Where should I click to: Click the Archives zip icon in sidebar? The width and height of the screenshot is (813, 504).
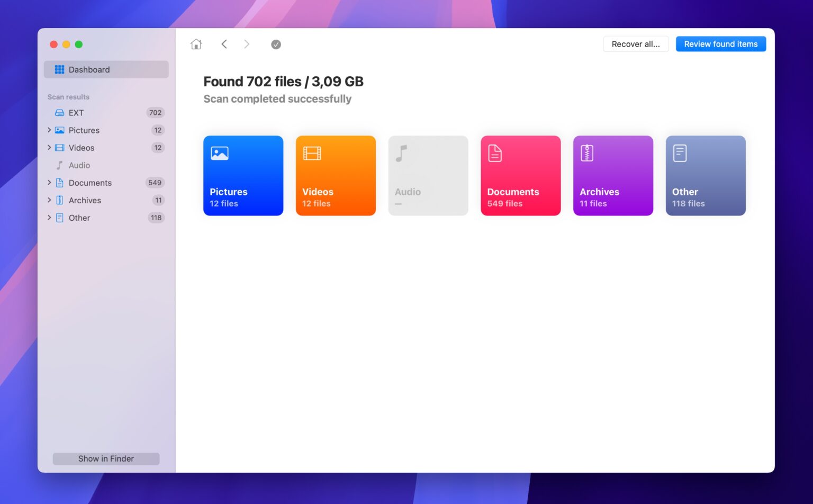[x=60, y=200]
